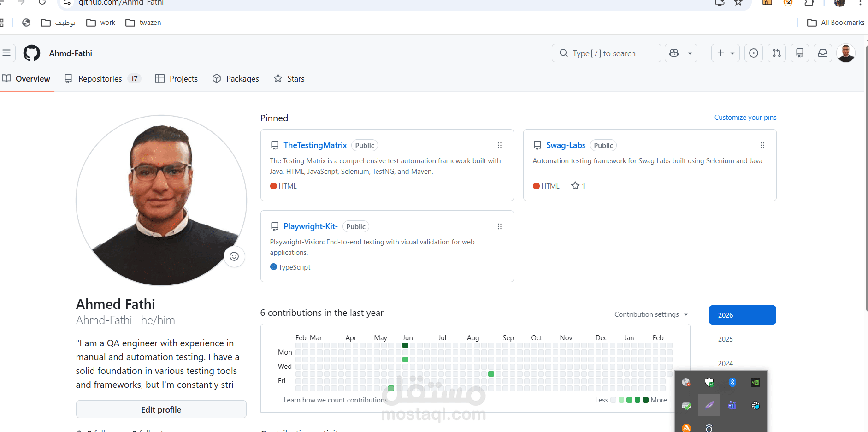This screenshot has height=432, width=868.
Task: Open the notifications inbox icon
Action: click(823, 53)
